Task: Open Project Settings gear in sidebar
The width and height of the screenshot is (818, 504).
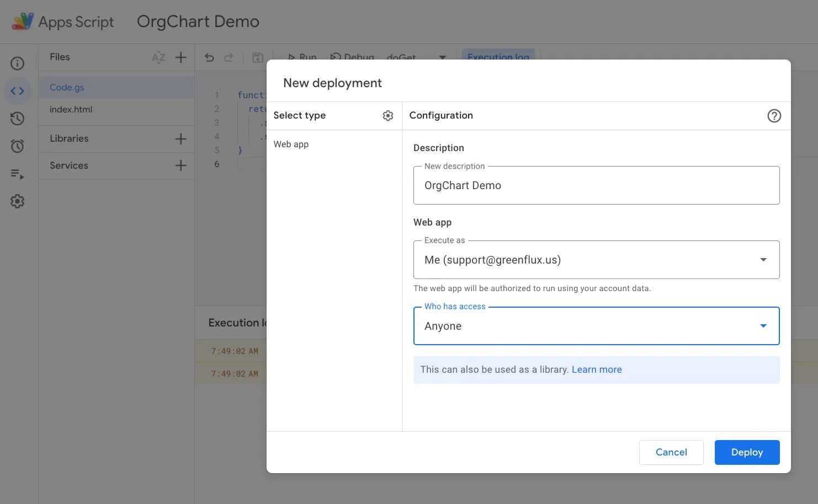Action: 18,201
